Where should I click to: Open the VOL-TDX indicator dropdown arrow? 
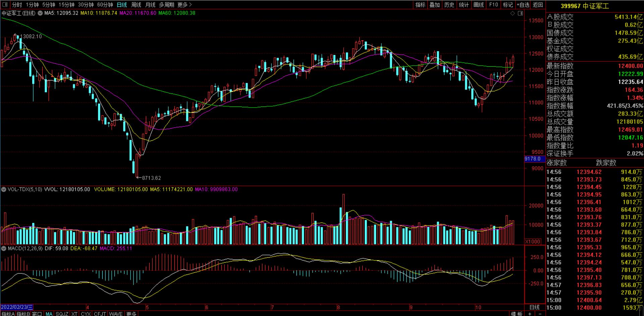[4, 189]
